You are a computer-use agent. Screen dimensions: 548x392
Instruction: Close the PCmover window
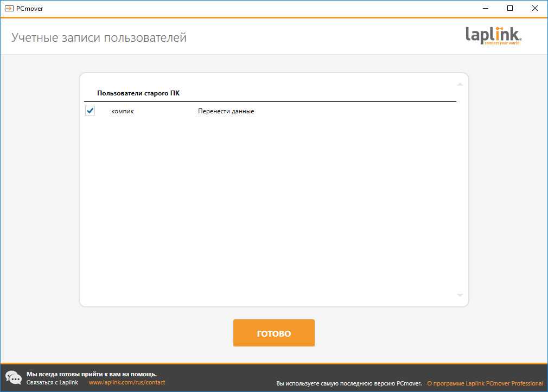point(534,8)
